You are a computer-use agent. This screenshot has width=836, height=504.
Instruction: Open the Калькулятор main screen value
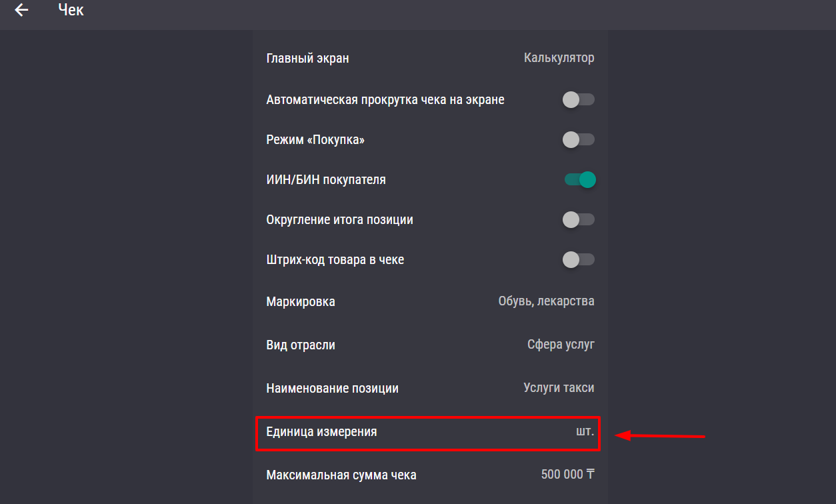(x=559, y=58)
